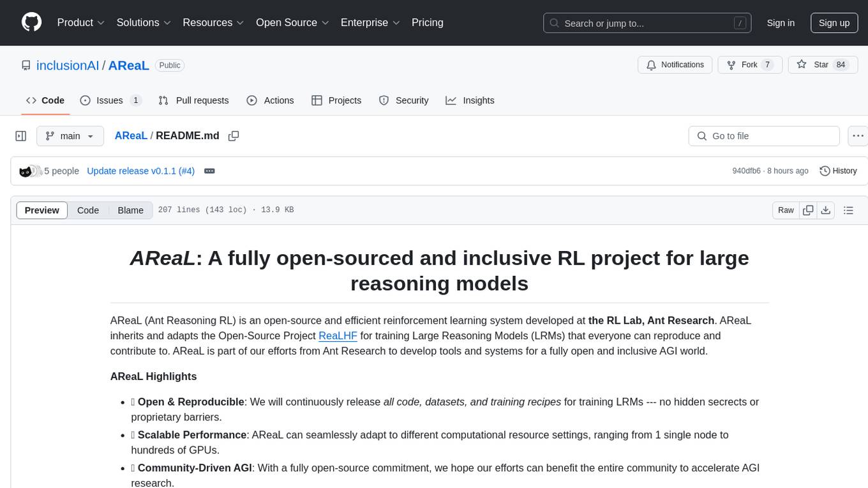Open the AReaL repository link in header
The width and height of the screenshot is (868, 488).
coord(129,65)
